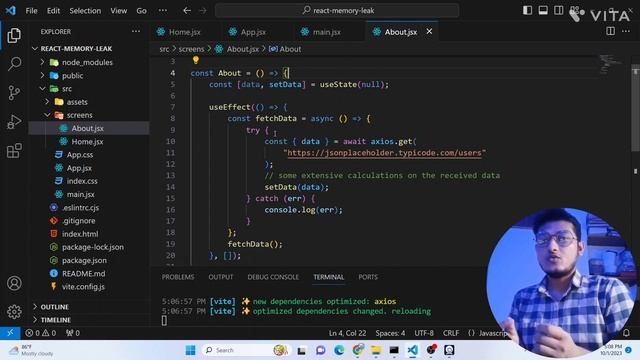Viewport: 640px width, 360px height.
Task: Click the go forward arrow
Action: point(203,11)
